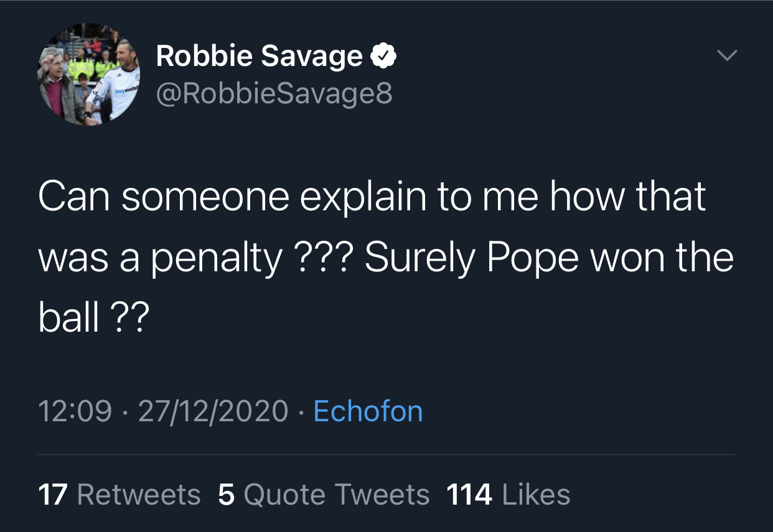Screen dimensions: 773x532
Task: Open the @RobbieSavage8 handle link
Action: click(274, 93)
